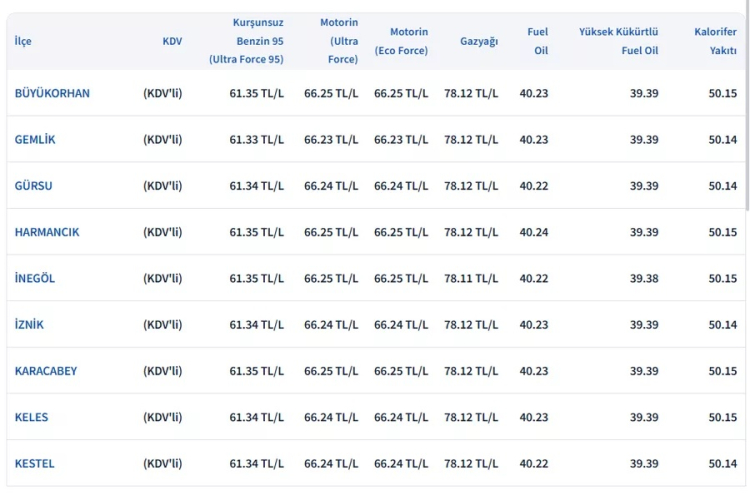Click the İlçe column header
750x495 pixels.
[x=23, y=41]
